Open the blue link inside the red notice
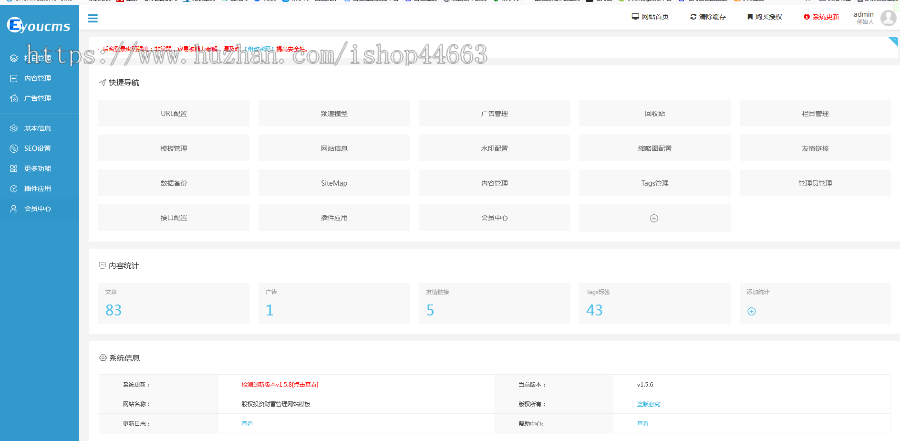This screenshot has width=900, height=441. point(258,49)
